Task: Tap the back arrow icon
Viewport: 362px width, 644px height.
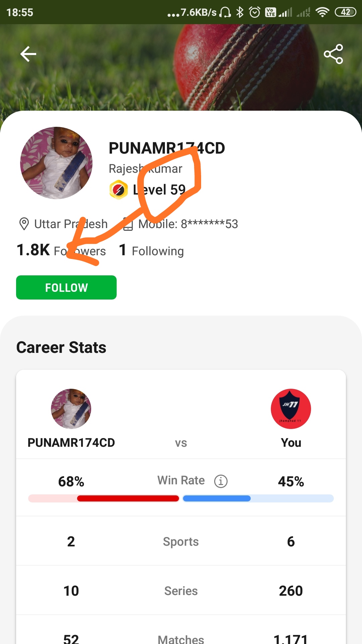Action: pyautogui.click(x=28, y=54)
